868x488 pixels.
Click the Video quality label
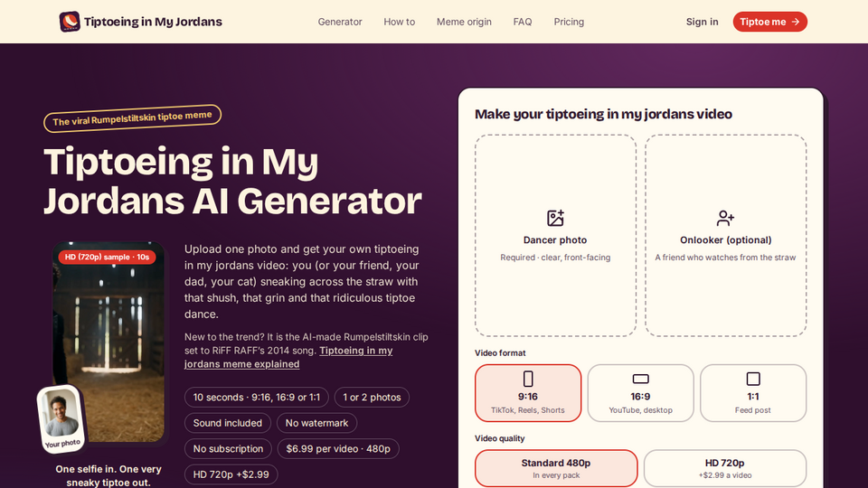point(499,438)
